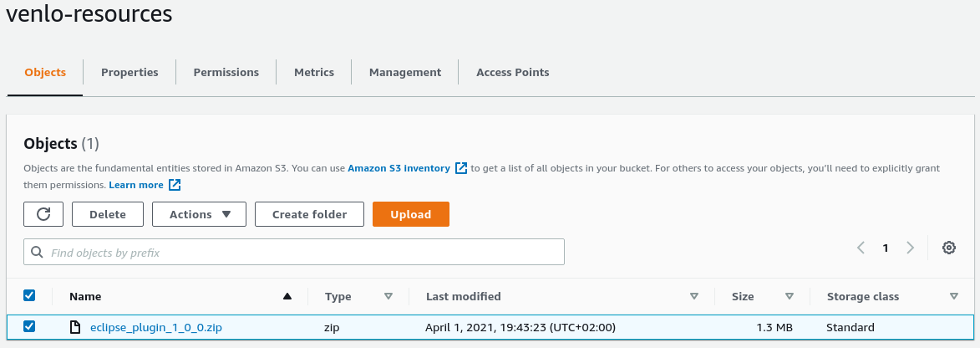980x348 pixels.
Task: Click the Standard storage class cell
Action: [x=850, y=327]
